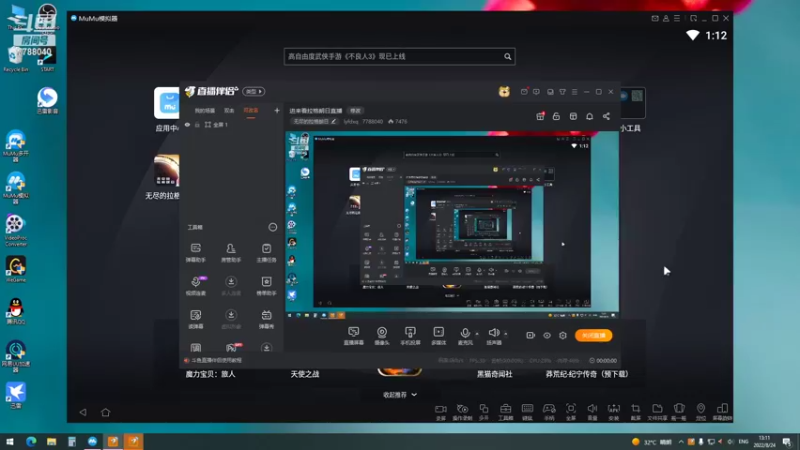The height and width of the screenshot is (450, 800).
Task: Open 黑猫奇闻社 recommended game in MuMu
Action: click(494, 374)
